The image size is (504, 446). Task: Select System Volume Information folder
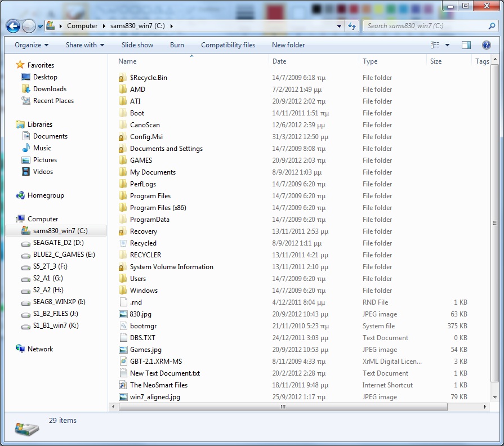pos(171,267)
